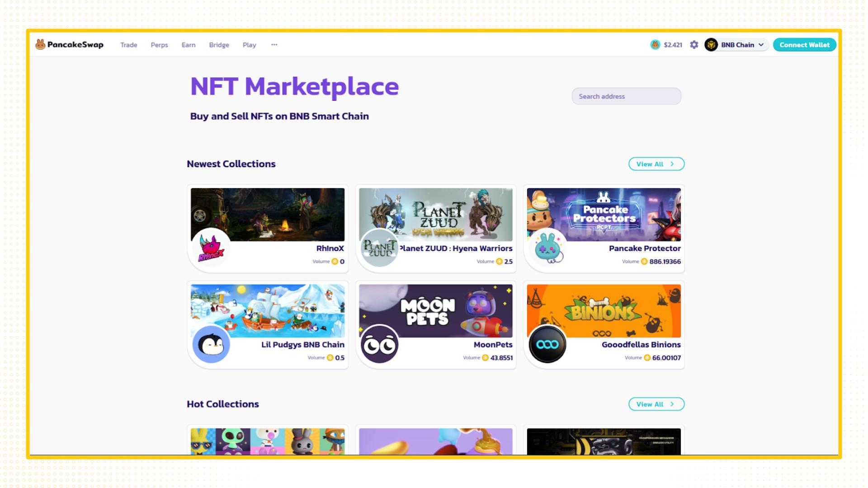Open the Pancake Protectors banner image
This screenshot has height=488, width=868.
point(604,214)
